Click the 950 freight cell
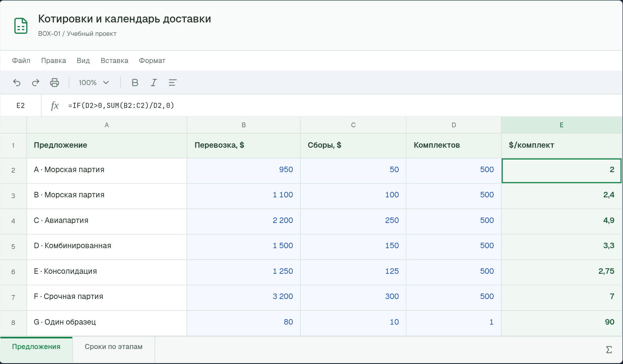 [244, 170]
